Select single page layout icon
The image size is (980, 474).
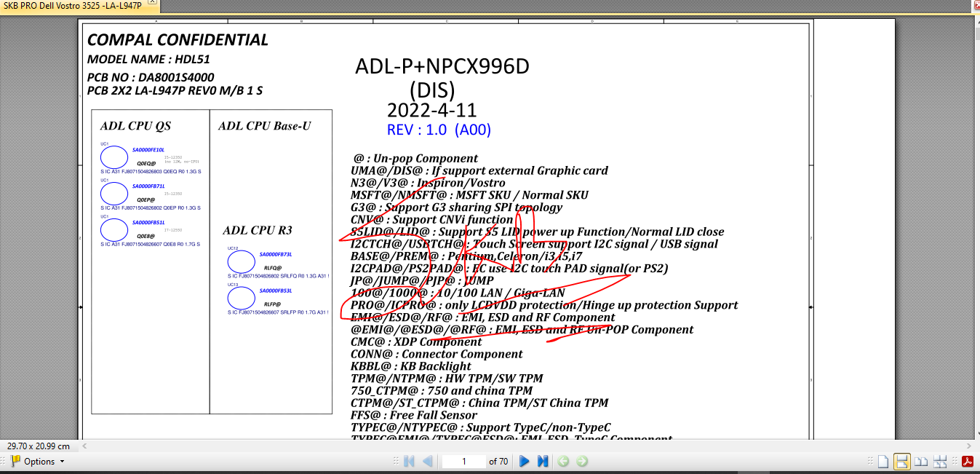883,462
